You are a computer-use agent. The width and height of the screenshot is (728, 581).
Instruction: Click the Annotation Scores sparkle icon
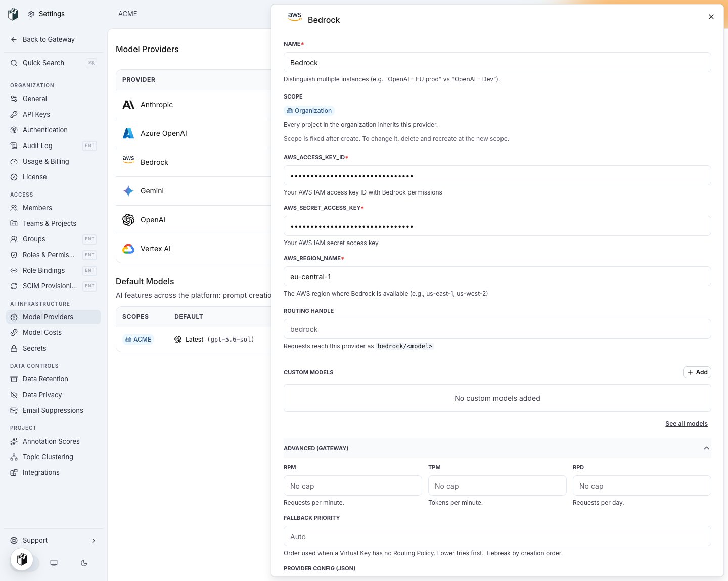click(x=14, y=441)
